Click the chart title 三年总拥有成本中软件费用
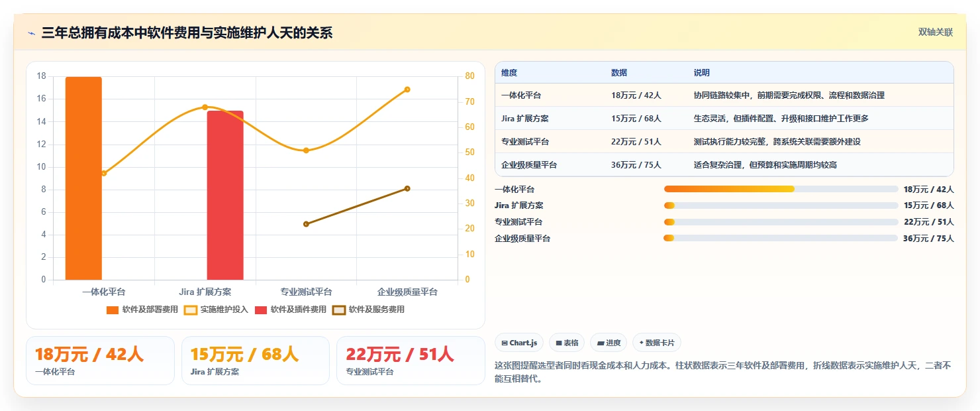 point(187,32)
